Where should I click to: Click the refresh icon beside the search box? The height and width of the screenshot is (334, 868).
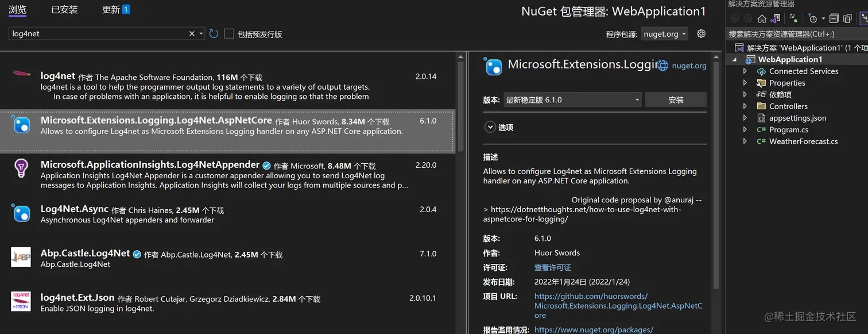click(x=214, y=34)
